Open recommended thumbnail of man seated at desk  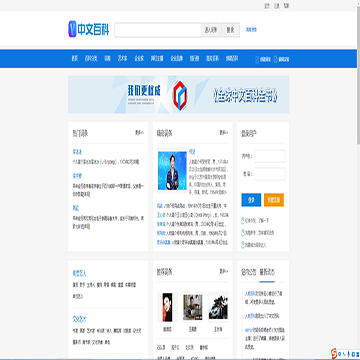(x=193, y=307)
